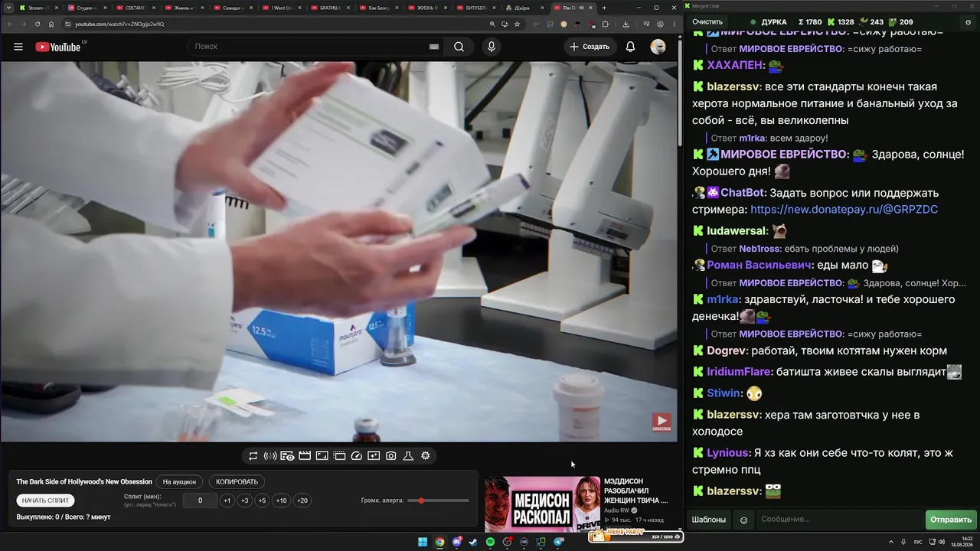Open Telegram from the taskbar
Image resolution: width=980 pixels, height=551 pixels.
558,543
